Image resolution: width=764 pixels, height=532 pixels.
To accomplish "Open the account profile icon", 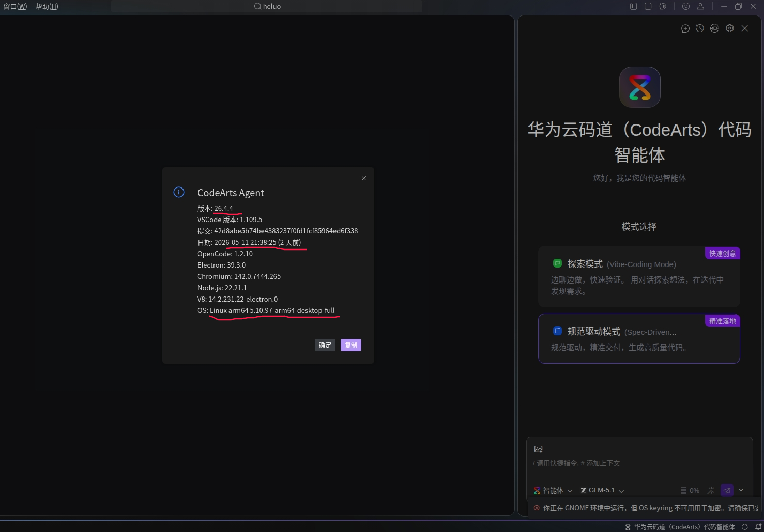I will point(700,6).
